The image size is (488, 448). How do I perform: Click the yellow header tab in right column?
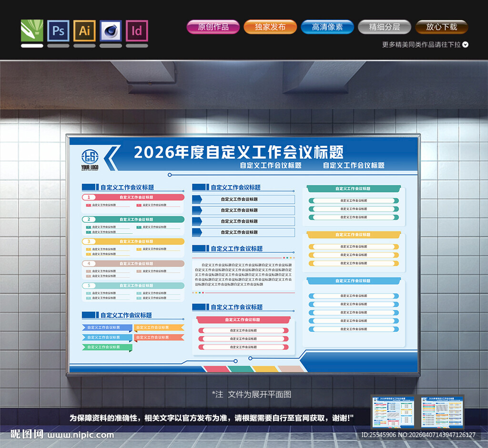tap(354, 235)
